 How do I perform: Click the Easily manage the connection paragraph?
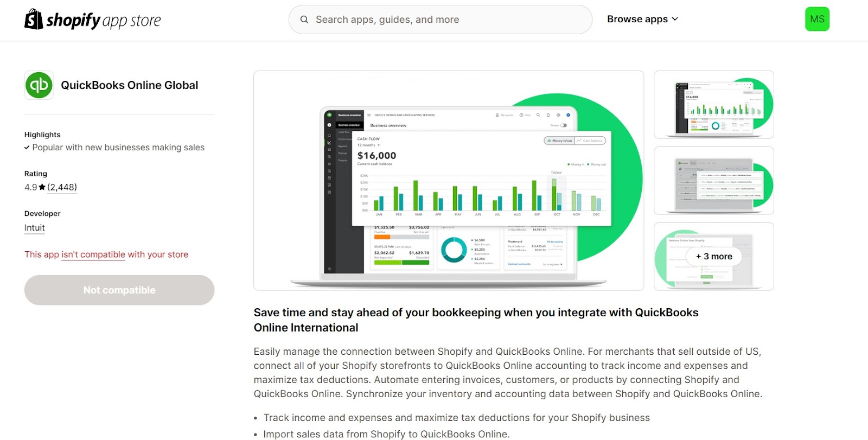point(508,373)
